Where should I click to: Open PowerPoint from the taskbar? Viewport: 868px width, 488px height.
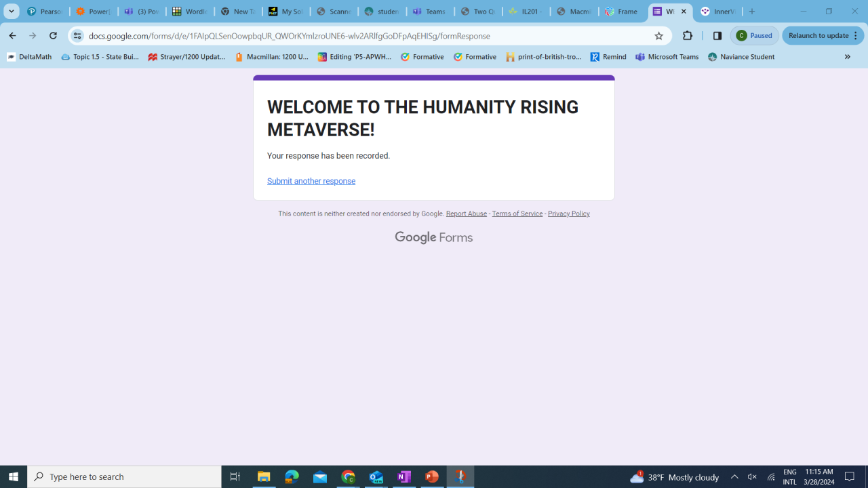tap(432, 476)
